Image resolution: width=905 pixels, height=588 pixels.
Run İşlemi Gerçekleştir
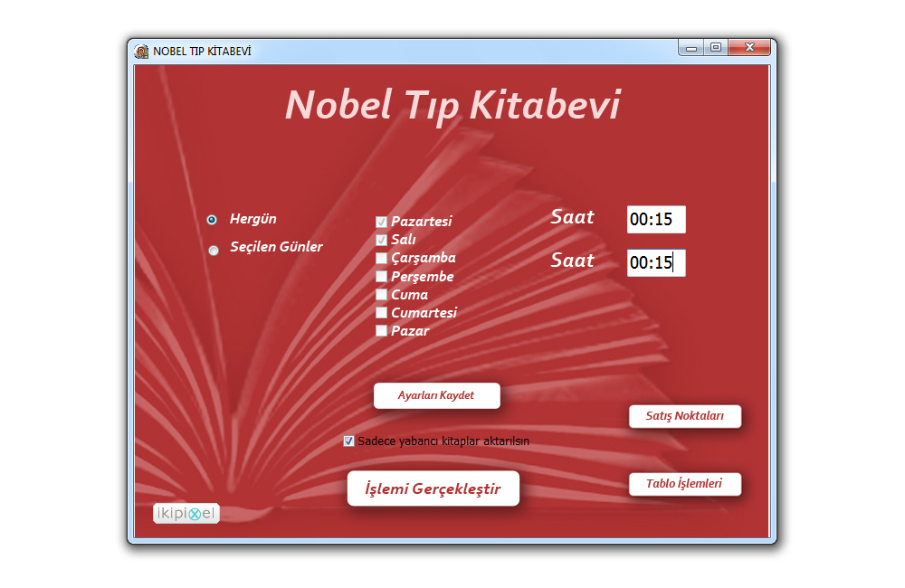433,488
